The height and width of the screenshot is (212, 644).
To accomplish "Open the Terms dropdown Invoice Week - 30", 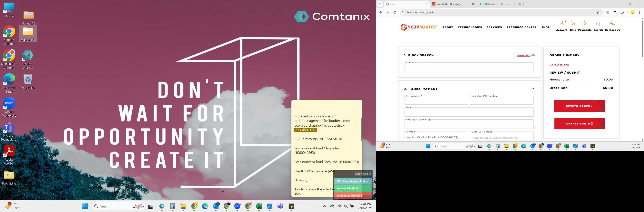I will coord(436,136).
